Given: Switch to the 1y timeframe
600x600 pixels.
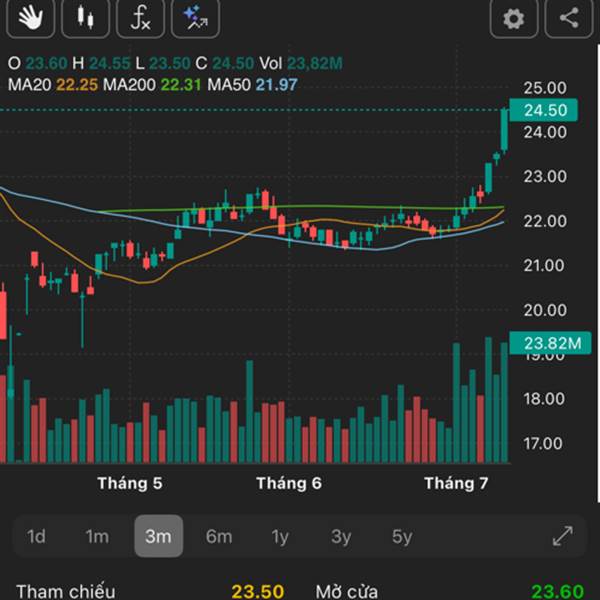Looking at the screenshot, I should tap(280, 536).
